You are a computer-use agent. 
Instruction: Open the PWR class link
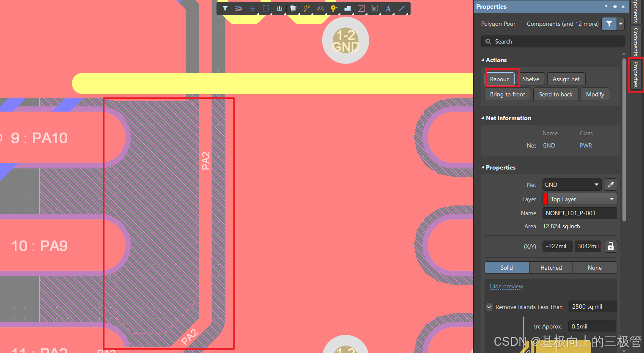pyautogui.click(x=586, y=145)
